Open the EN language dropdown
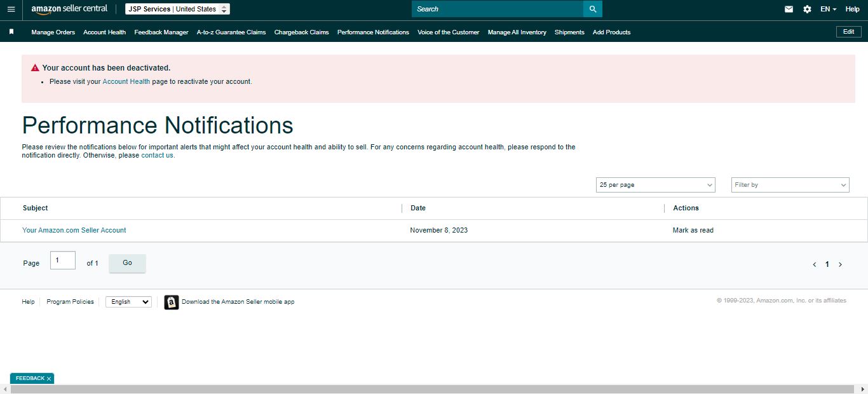The width and height of the screenshot is (868, 394). pyautogui.click(x=828, y=9)
